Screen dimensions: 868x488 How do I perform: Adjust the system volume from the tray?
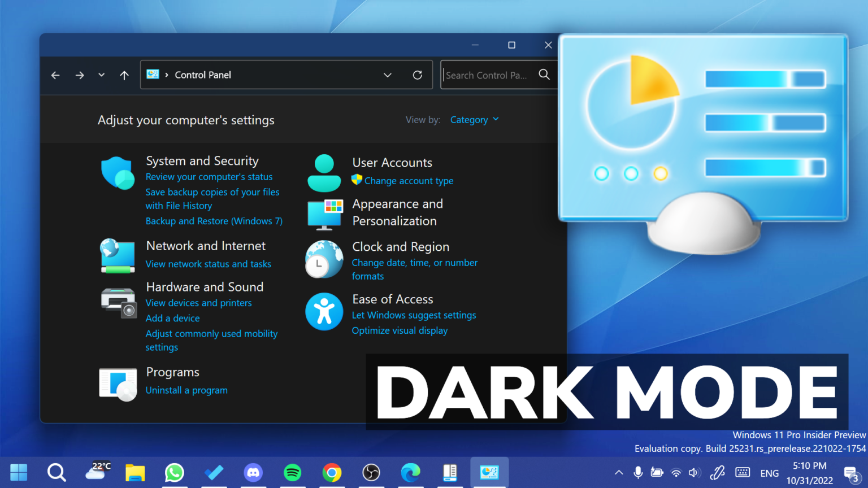[x=695, y=473]
